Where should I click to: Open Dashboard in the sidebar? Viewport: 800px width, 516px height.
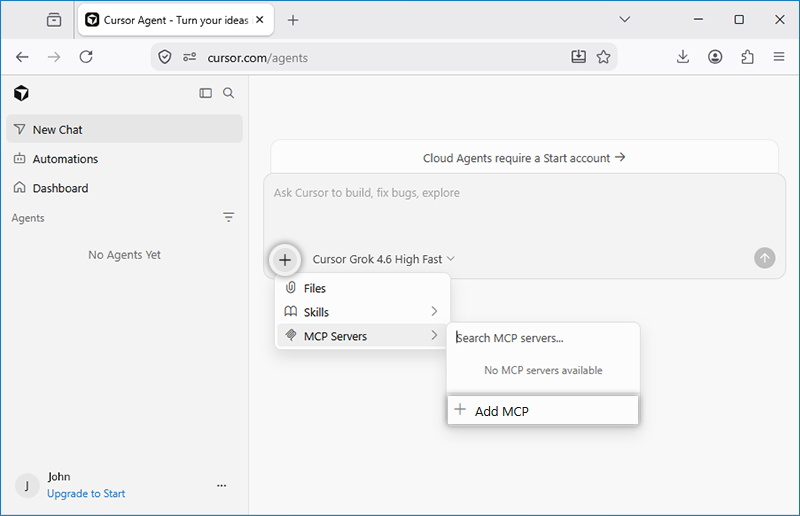pos(124,188)
